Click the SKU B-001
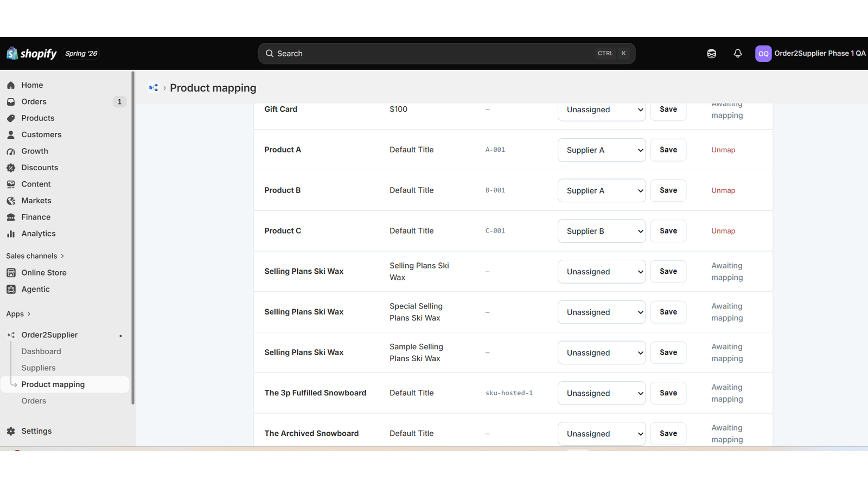The width and height of the screenshot is (868, 488). (x=495, y=190)
